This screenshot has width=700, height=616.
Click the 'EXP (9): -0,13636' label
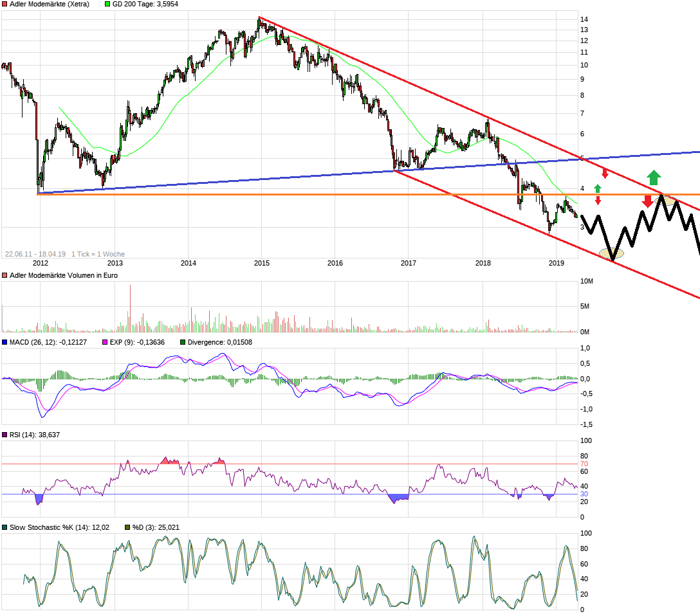(137, 342)
